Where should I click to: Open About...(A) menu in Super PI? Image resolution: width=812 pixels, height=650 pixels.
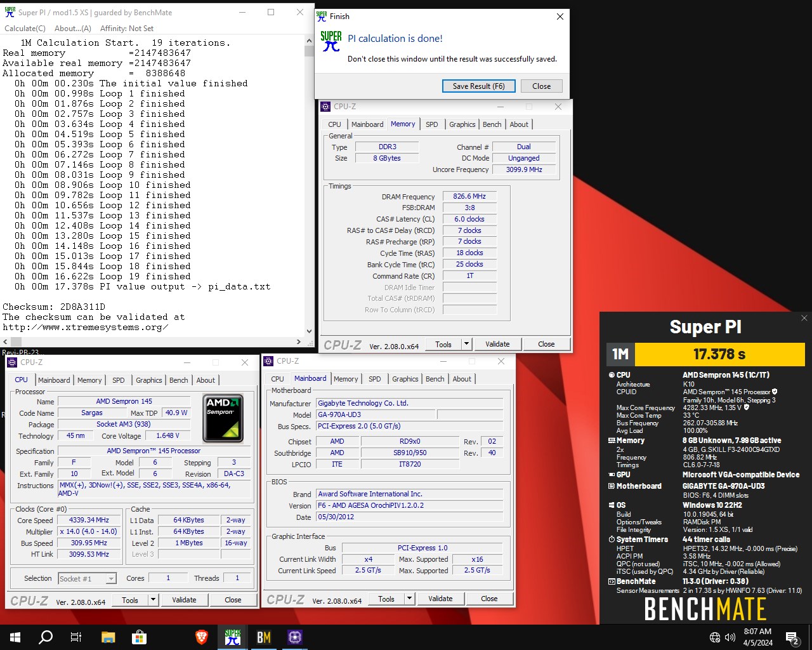coord(73,29)
